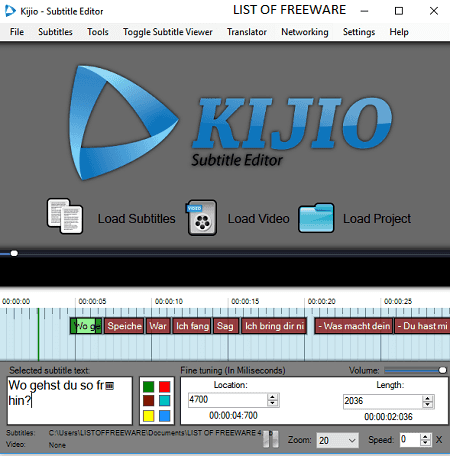Pick the red color swatch
Viewport: 450px width, 456px height.
pyautogui.click(x=164, y=387)
